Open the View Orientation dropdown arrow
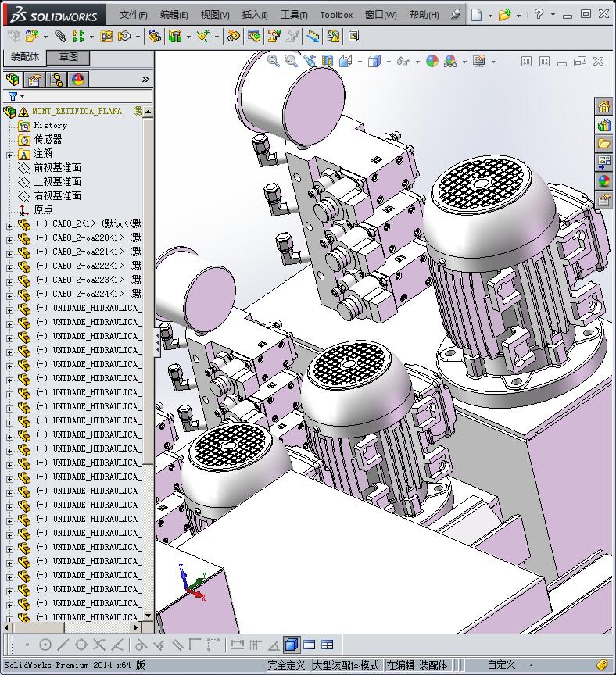The image size is (616, 675). click(x=360, y=62)
